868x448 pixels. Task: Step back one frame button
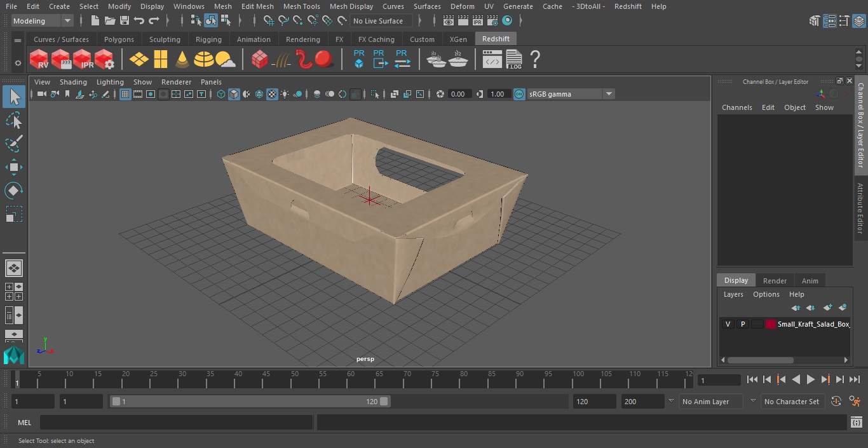click(x=767, y=379)
